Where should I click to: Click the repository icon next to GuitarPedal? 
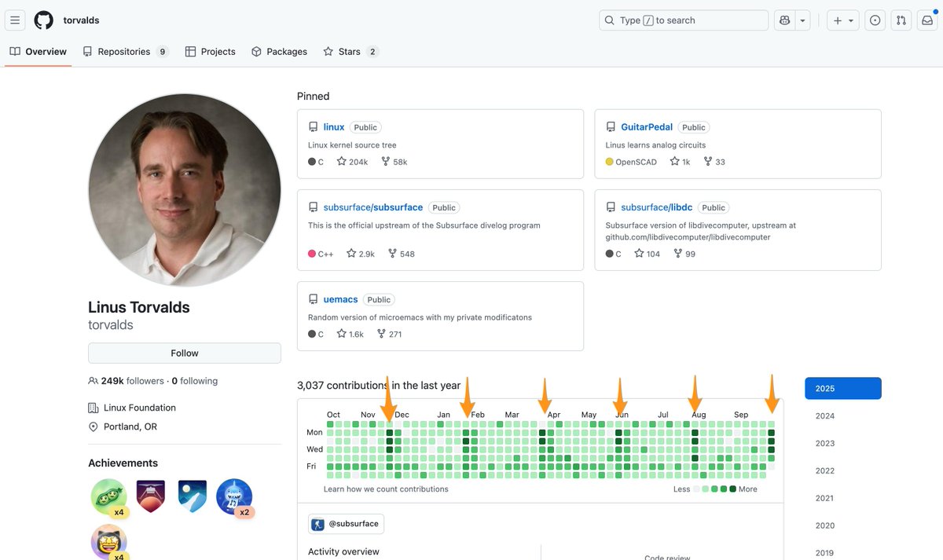pyautogui.click(x=611, y=127)
